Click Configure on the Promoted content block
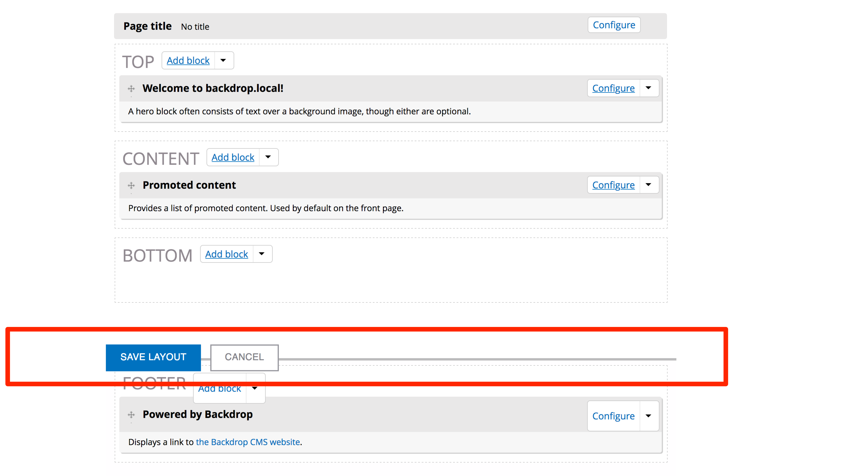The width and height of the screenshot is (868, 476). [613, 185]
